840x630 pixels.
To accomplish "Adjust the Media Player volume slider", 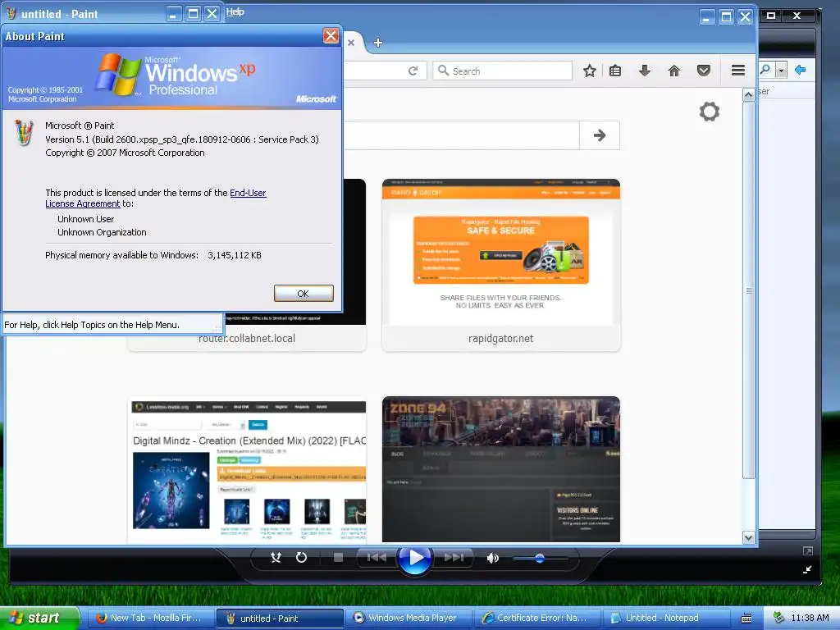I will (x=540, y=558).
